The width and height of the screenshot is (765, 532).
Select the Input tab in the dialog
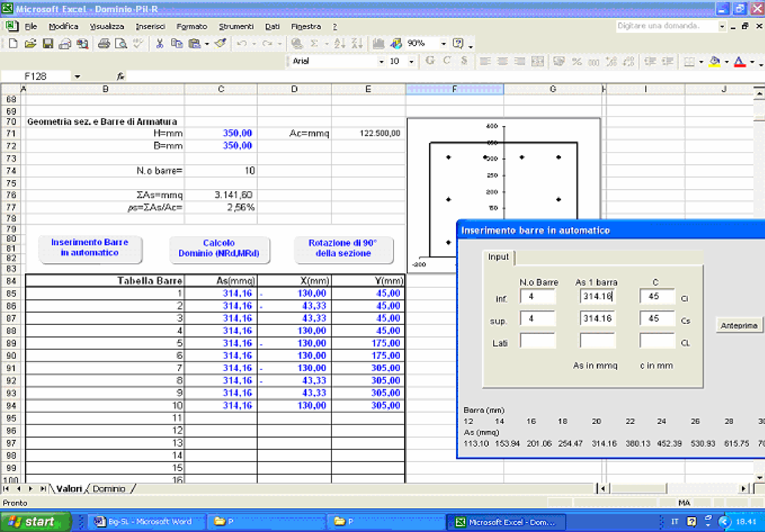click(x=499, y=257)
